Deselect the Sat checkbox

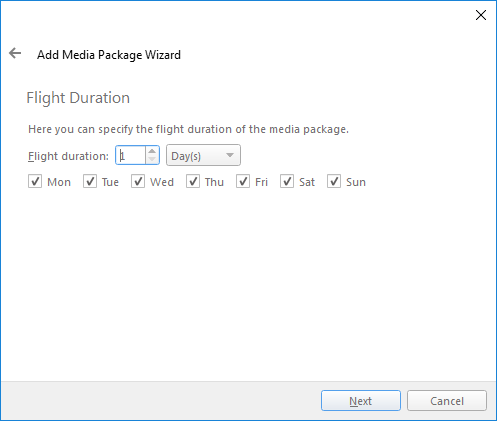pyautogui.click(x=287, y=182)
